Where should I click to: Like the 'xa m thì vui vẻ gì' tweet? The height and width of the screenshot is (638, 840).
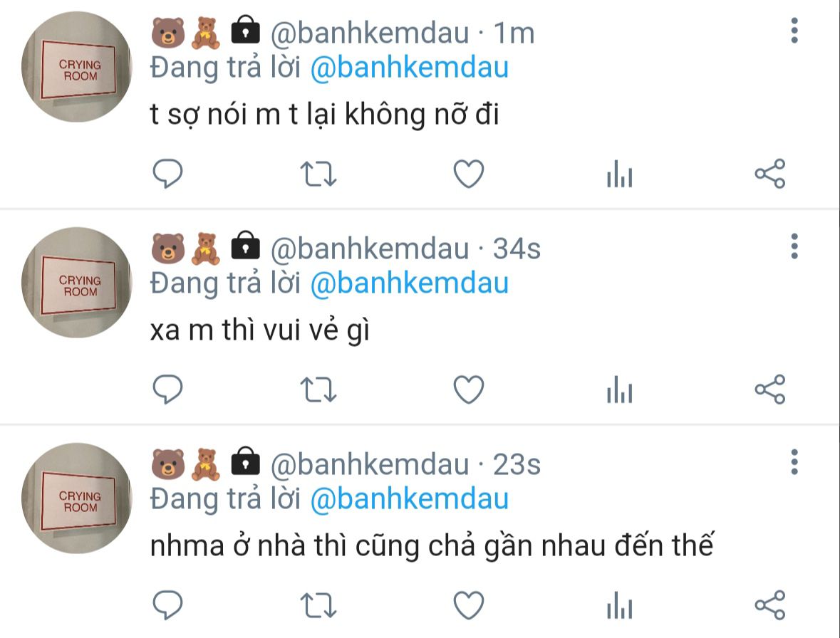(x=469, y=389)
